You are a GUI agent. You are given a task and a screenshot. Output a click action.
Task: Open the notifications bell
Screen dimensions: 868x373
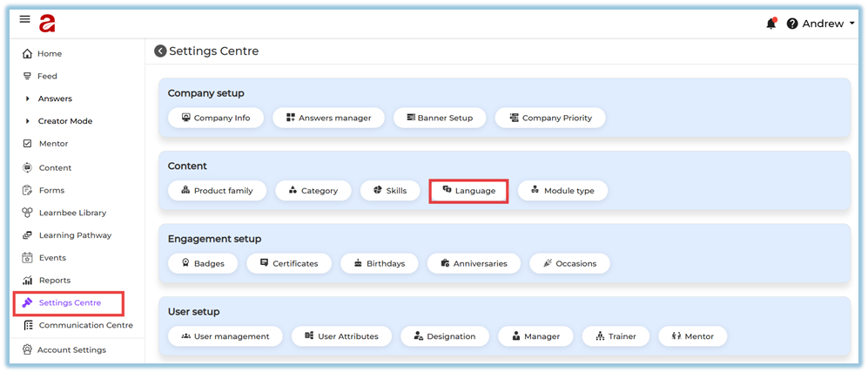(x=770, y=24)
